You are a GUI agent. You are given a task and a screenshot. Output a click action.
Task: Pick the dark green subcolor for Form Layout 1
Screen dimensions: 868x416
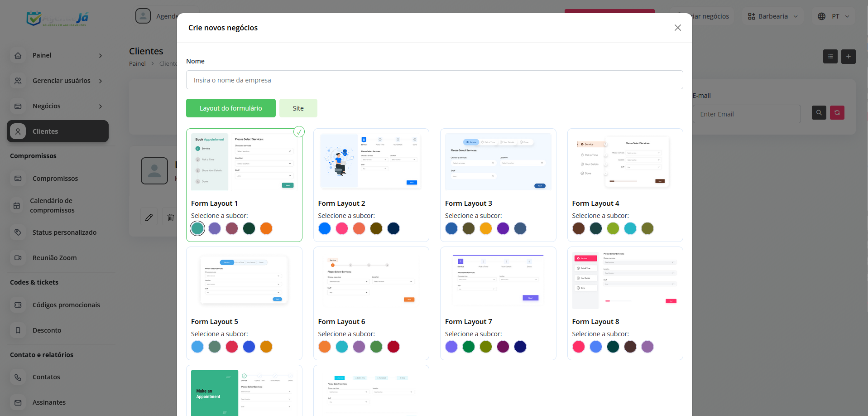point(249,228)
